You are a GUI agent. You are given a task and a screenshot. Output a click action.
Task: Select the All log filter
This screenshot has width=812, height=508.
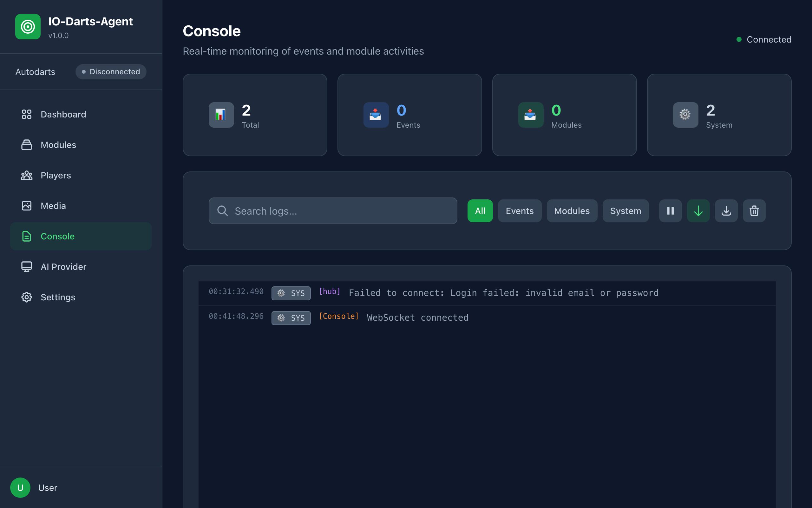point(480,211)
